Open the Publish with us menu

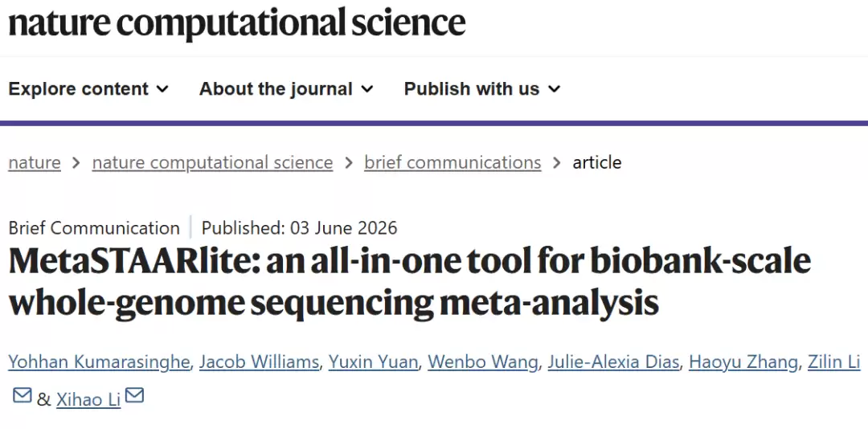click(482, 89)
